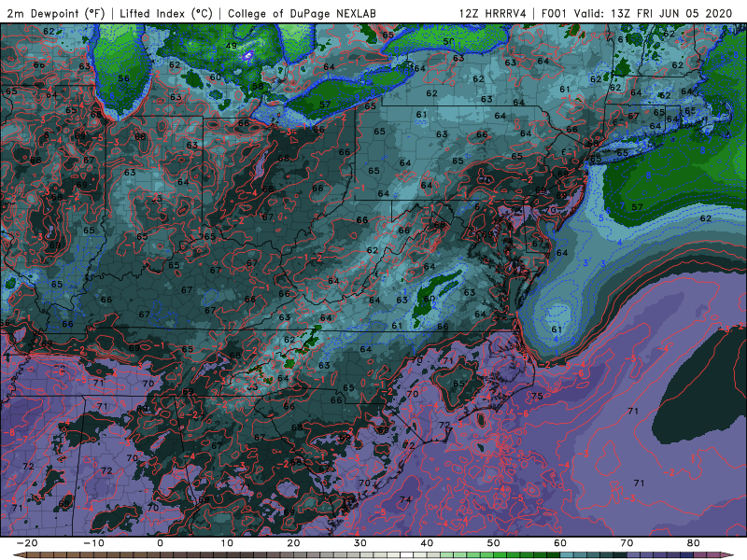Click the '30' label on the color scale
This screenshot has width=747, height=560.
coord(360,543)
